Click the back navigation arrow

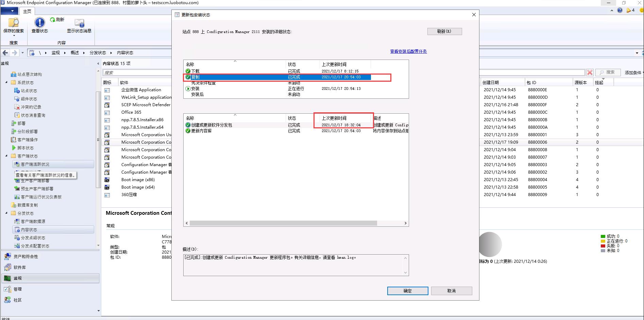[x=5, y=53]
